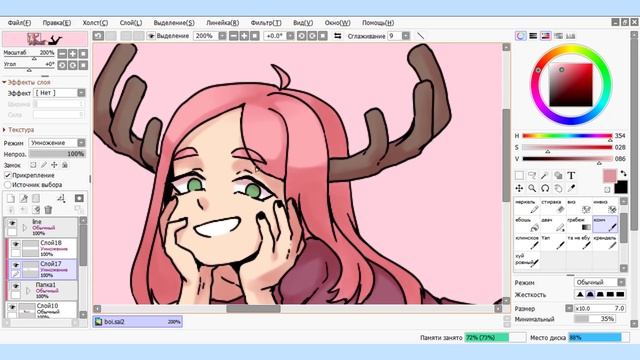Open the "Правка" menu
640x360 pixels.
click(x=57, y=23)
